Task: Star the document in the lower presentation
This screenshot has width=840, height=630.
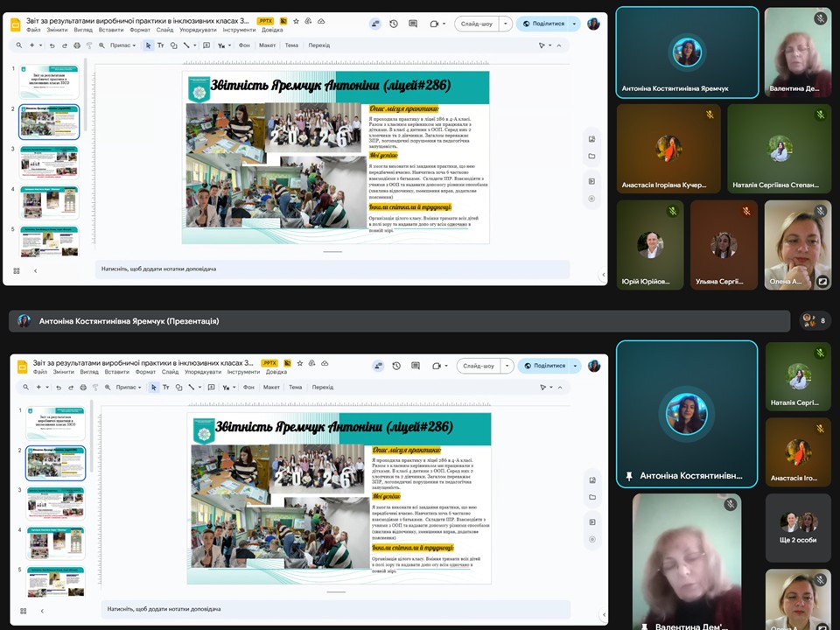Action: click(x=299, y=363)
